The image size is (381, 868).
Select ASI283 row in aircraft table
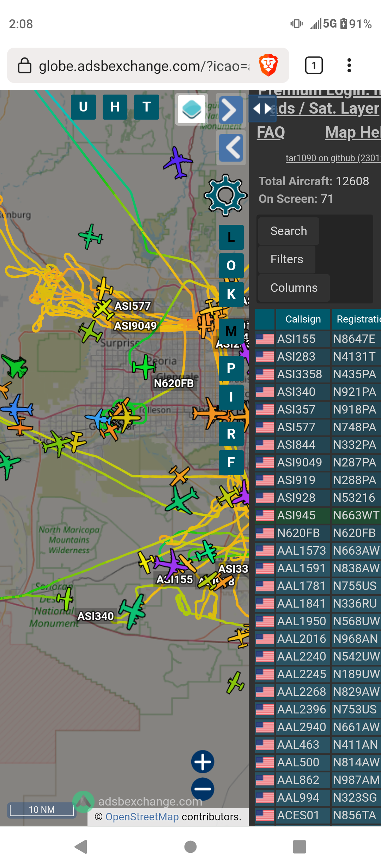point(318,356)
